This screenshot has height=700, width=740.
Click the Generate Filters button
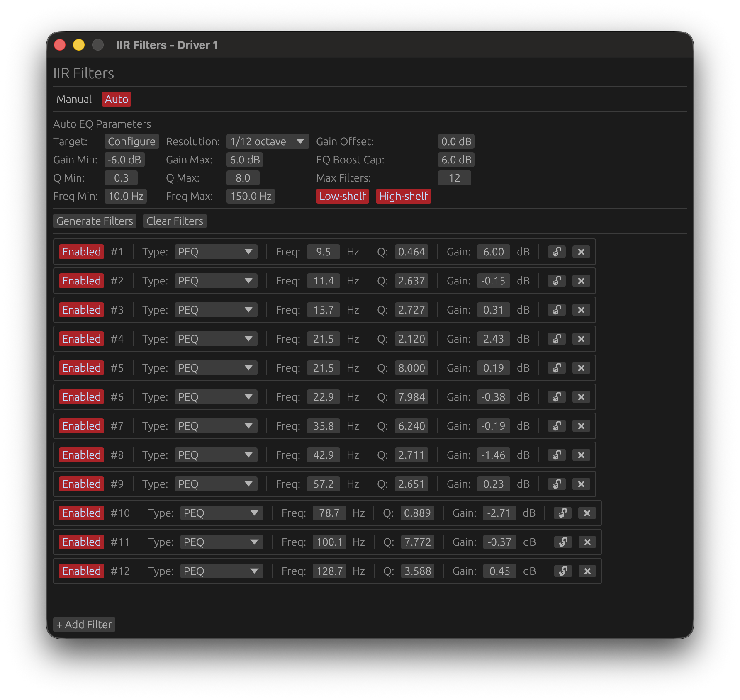(95, 221)
